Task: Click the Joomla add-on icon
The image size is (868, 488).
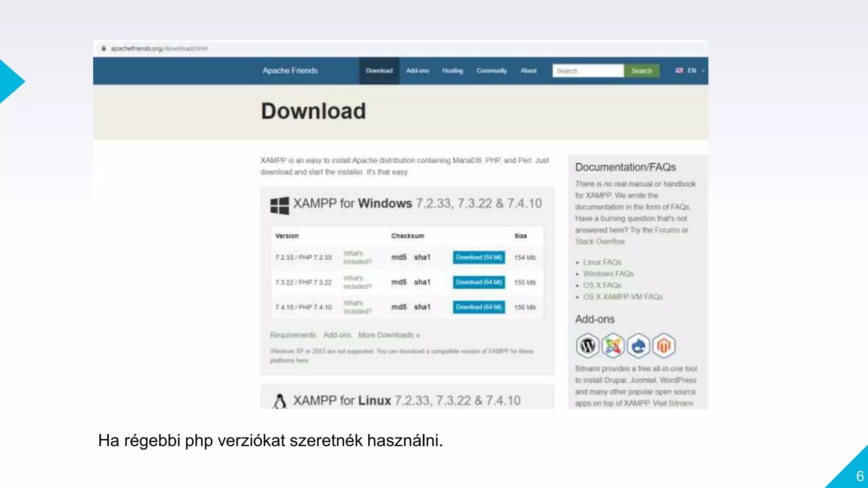Action: click(x=613, y=346)
